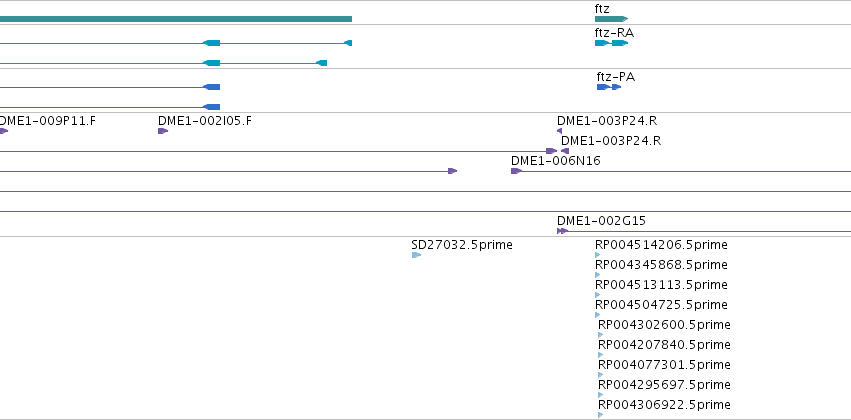Click the SD27032.5prime EST arrow

[416, 255]
